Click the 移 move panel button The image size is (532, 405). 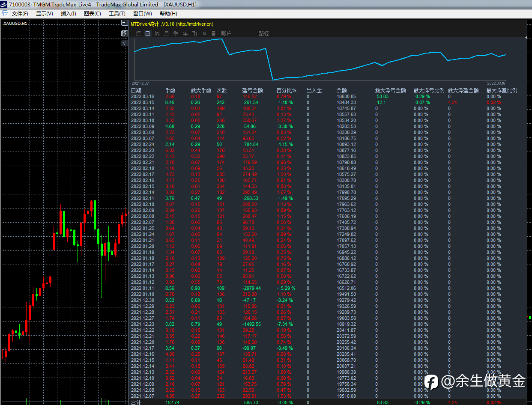point(124,33)
